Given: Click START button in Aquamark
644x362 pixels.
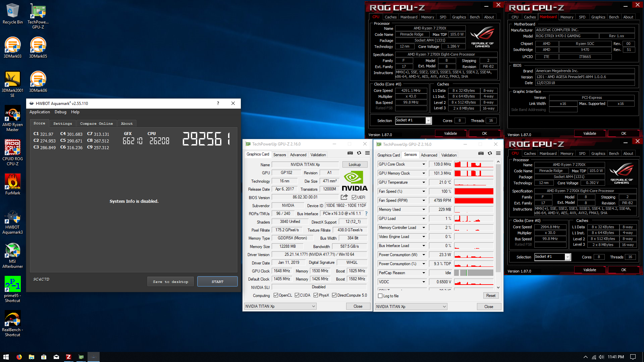Looking at the screenshot, I should tap(217, 282).
